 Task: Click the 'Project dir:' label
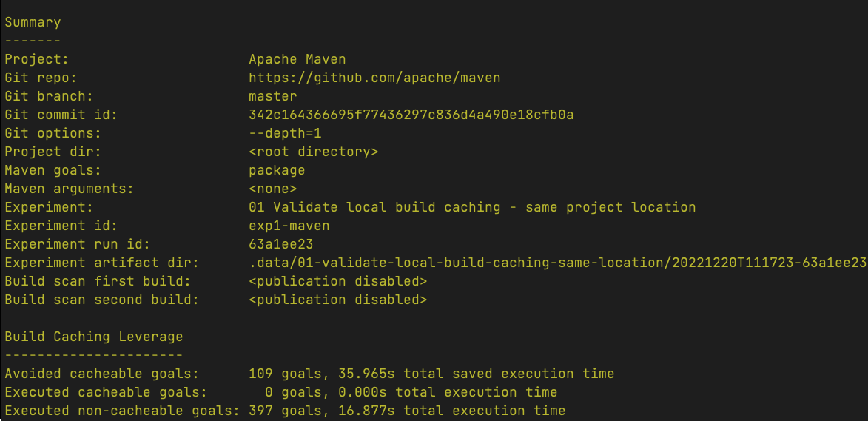[x=53, y=152]
